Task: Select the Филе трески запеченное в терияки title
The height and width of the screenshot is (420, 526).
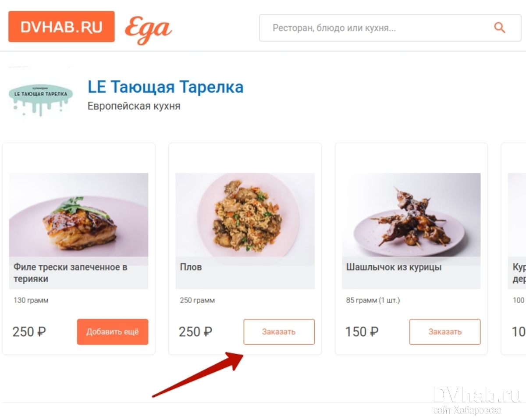Action: click(x=71, y=273)
